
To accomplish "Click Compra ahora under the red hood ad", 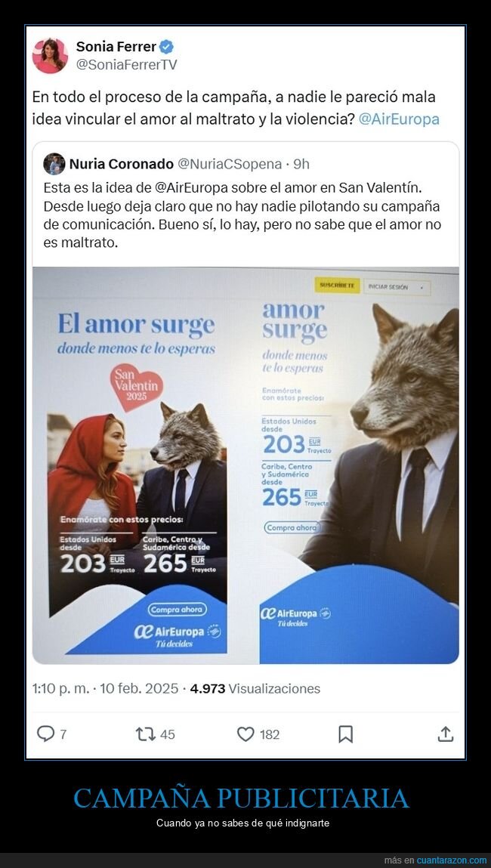I will pyautogui.click(x=177, y=610).
